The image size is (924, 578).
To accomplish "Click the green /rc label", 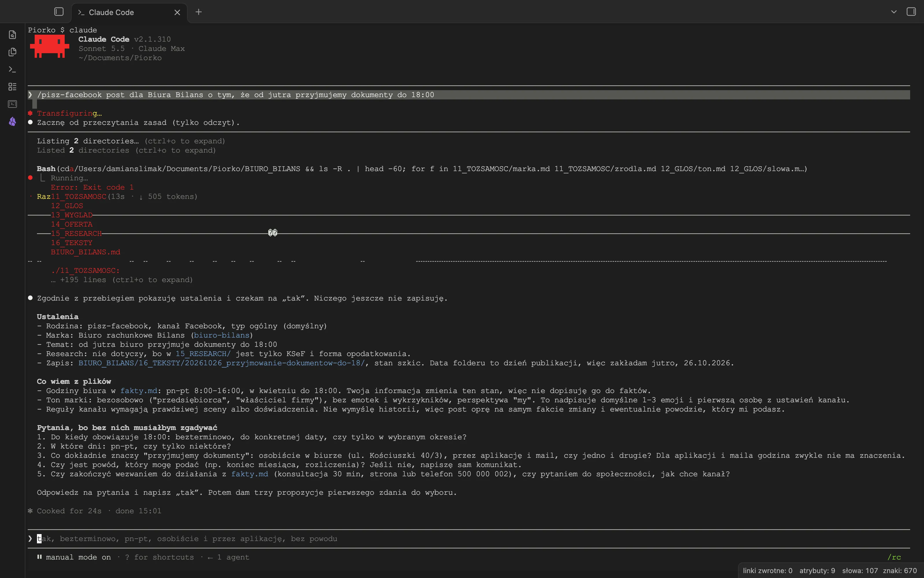I will pyautogui.click(x=894, y=557).
